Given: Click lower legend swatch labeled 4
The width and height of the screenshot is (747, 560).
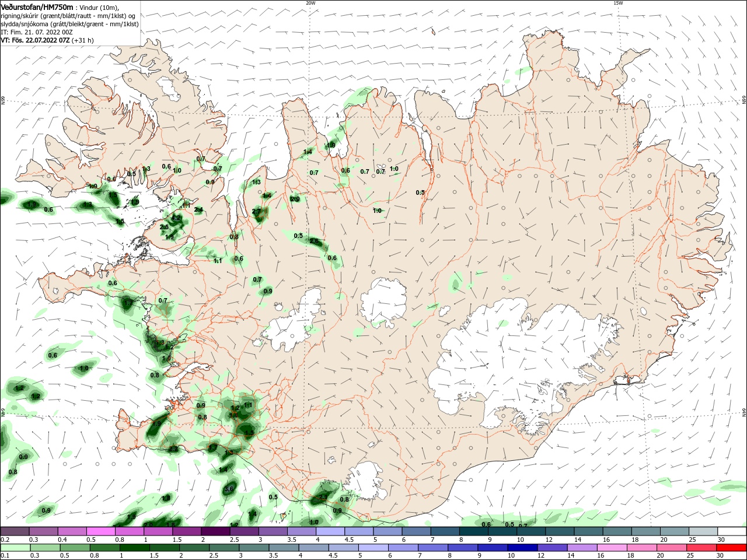Looking at the screenshot, I should 313,548.
